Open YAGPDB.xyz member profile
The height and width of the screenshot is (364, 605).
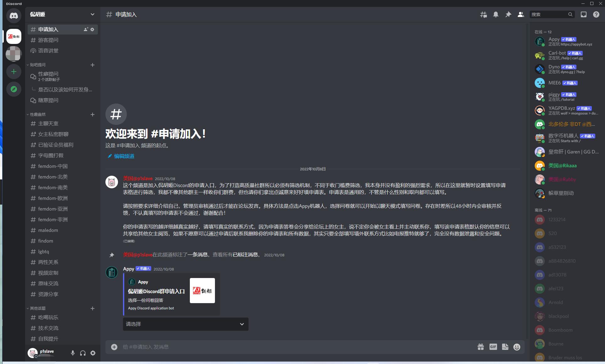(x=567, y=110)
